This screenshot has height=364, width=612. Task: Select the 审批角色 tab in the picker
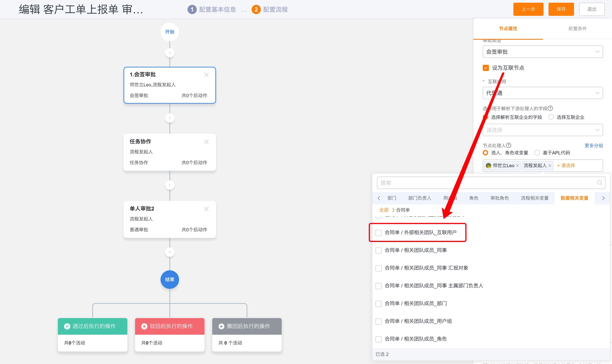point(499,198)
